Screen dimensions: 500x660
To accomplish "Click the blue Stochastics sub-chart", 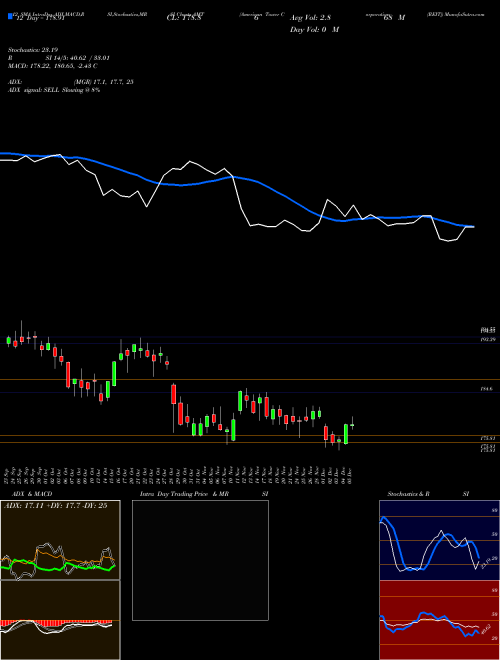I will tap(439, 540).
